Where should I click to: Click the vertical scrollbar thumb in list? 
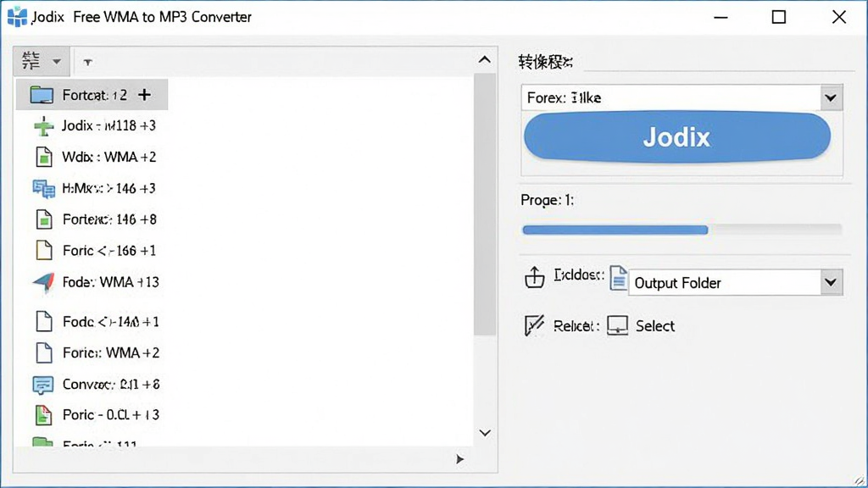pyautogui.click(x=485, y=205)
